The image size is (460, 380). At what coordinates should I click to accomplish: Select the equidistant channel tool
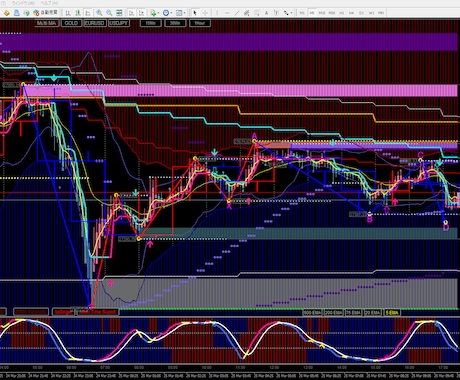(247, 13)
